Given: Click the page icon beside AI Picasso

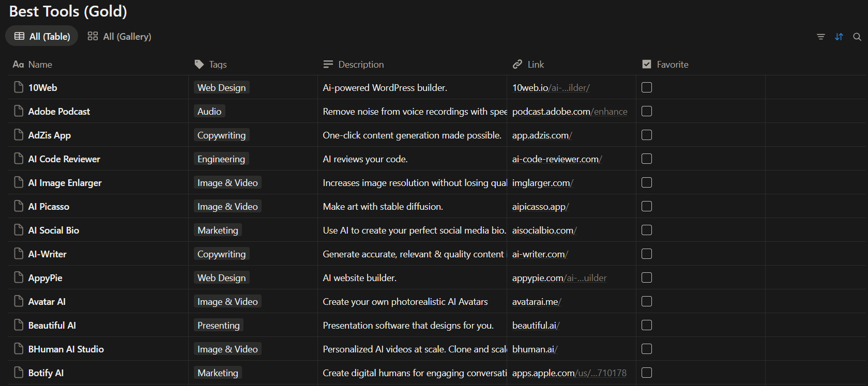Looking at the screenshot, I should click(x=19, y=206).
